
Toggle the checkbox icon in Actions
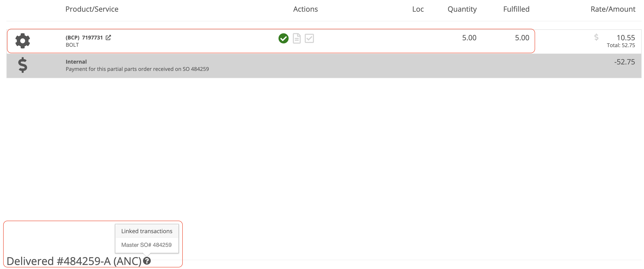[309, 38]
